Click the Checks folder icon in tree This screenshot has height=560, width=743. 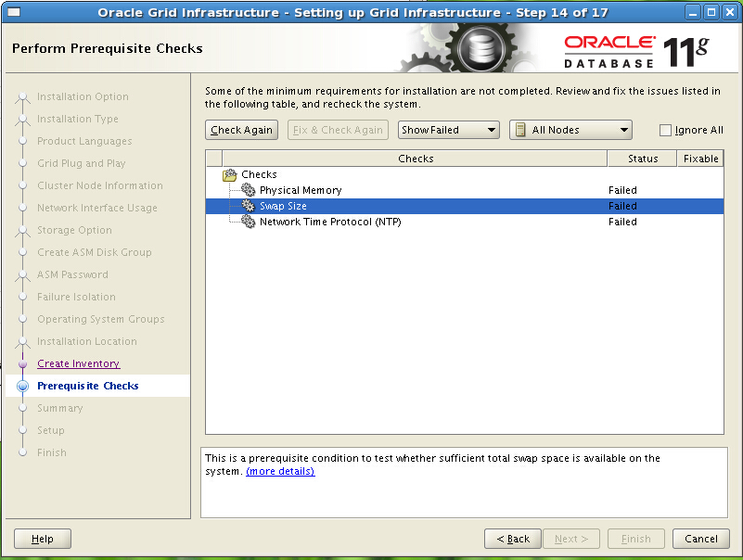tap(230, 175)
